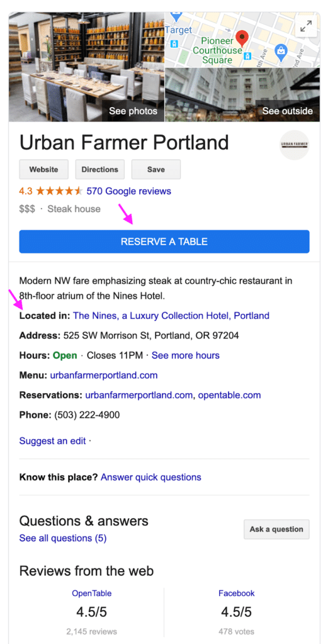The height and width of the screenshot is (644, 328).
Task: Click the Website button
Action: 43,169
